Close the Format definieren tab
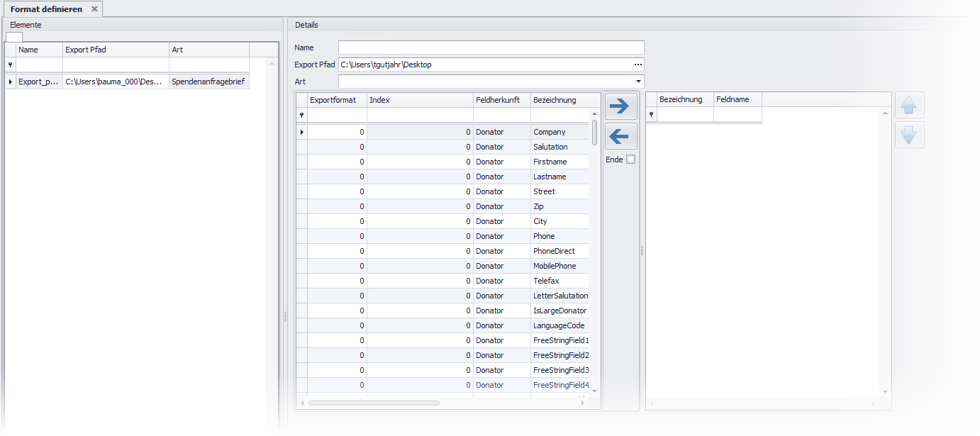Image resolution: width=980 pixels, height=436 pixels. (x=94, y=9)
